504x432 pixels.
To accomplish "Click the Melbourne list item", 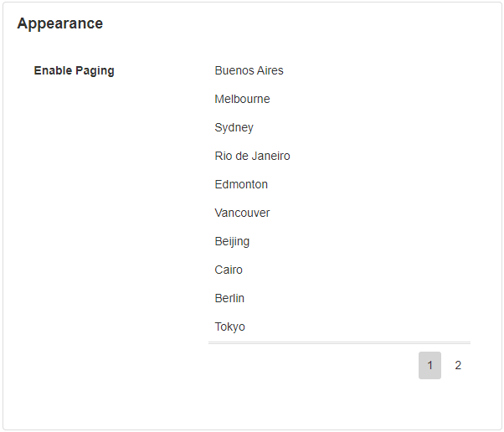I will pyautogui.click(x=242, y=100).
